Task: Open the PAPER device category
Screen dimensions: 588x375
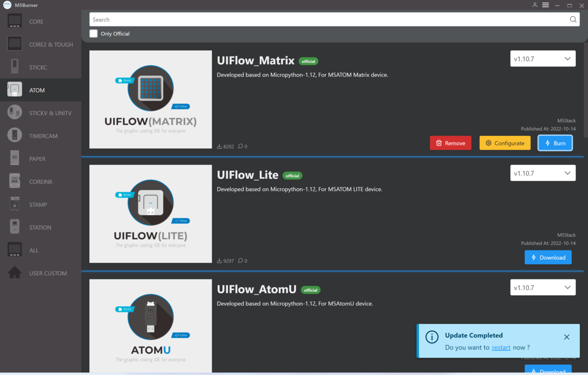Action: [x=41, y=159]
